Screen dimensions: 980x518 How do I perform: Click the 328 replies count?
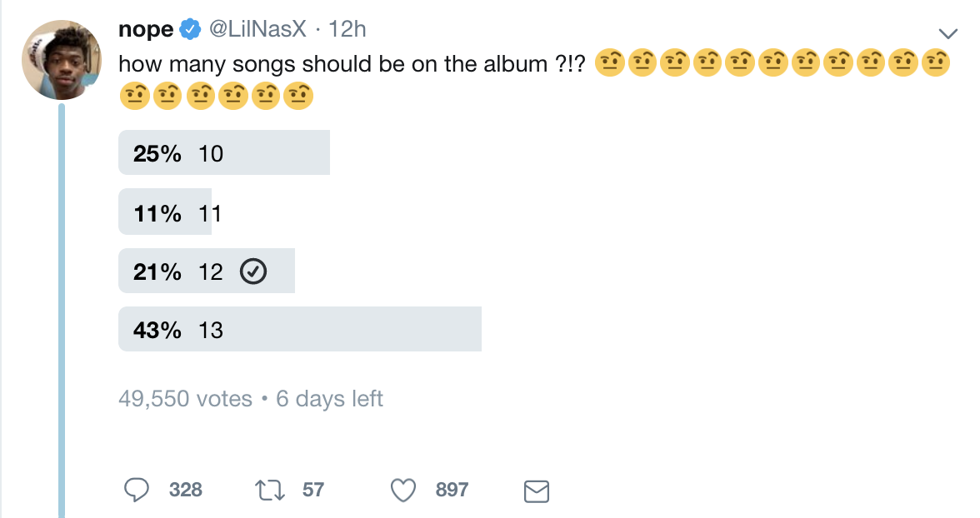[x=185, y=490]
